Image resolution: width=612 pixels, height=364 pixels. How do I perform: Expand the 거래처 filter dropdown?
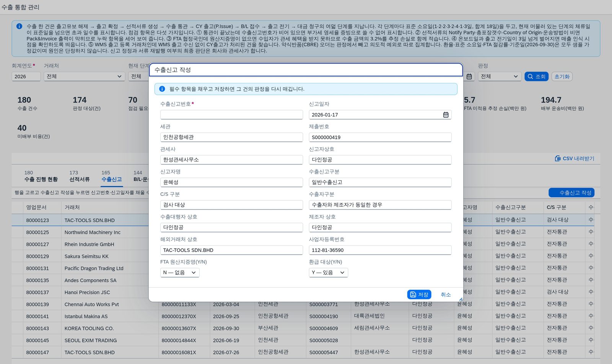click(84, 76)
